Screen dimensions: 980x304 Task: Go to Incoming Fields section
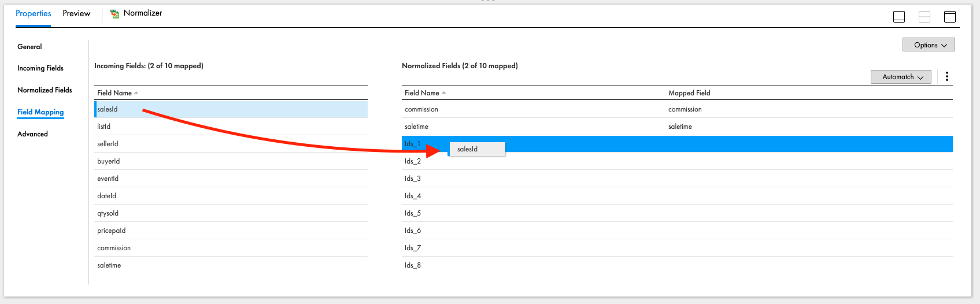pos(40,68)
